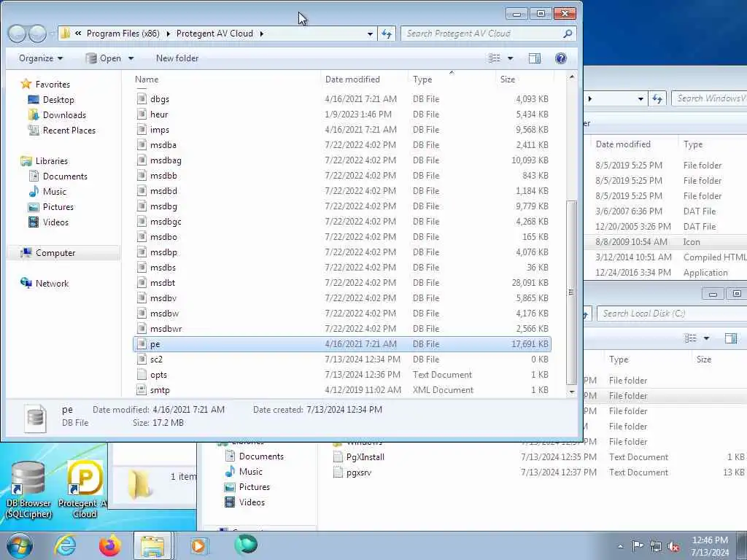Show hidden tray icons arrow
Viewport: 747px width, 560px height.
pyautogui.click(x=620, y=547)
